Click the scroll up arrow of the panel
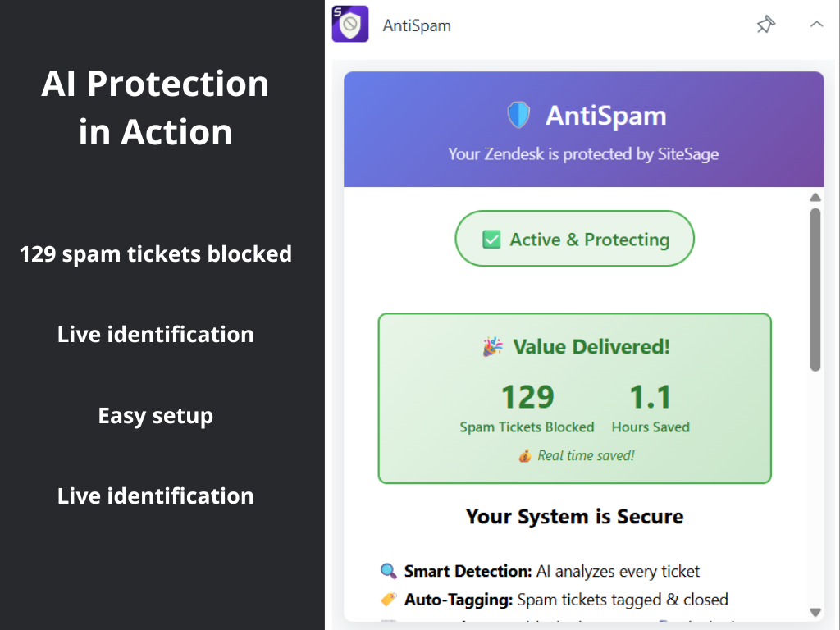Image resolution: width=840 pixels, height=630 pixels. (815, 197)
